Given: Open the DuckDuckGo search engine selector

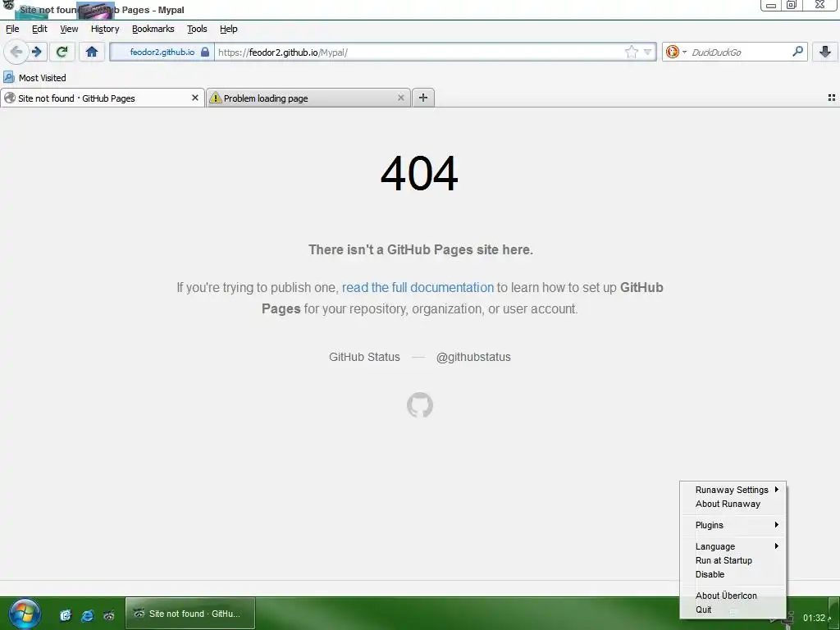Looking at the screenshot, I should click(x=676, y=52).
